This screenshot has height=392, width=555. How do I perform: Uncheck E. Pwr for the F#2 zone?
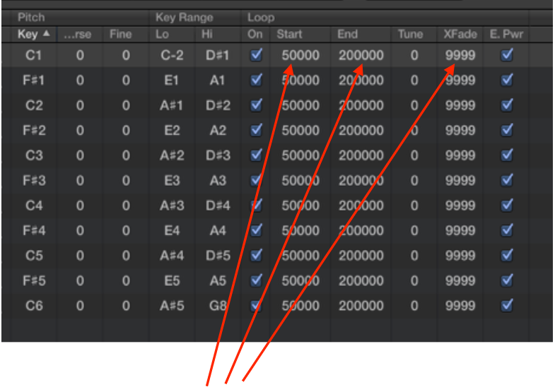507,130
